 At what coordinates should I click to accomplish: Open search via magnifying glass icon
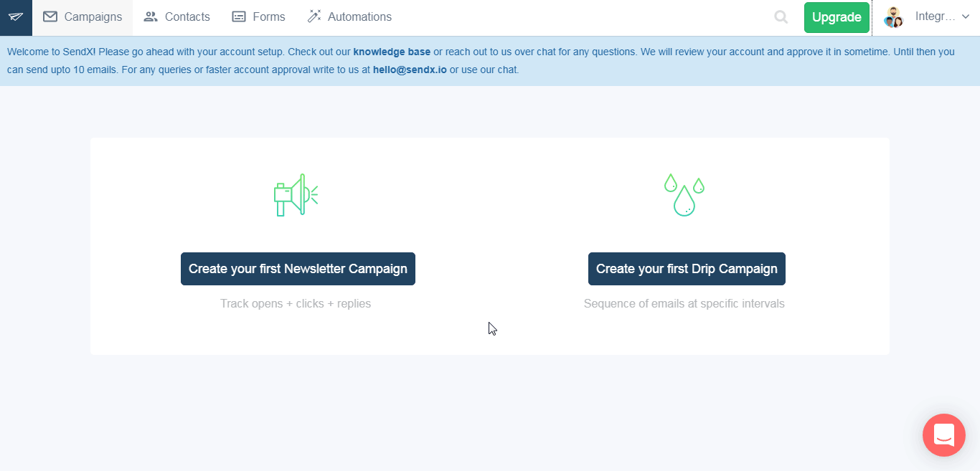pos(781,17)
